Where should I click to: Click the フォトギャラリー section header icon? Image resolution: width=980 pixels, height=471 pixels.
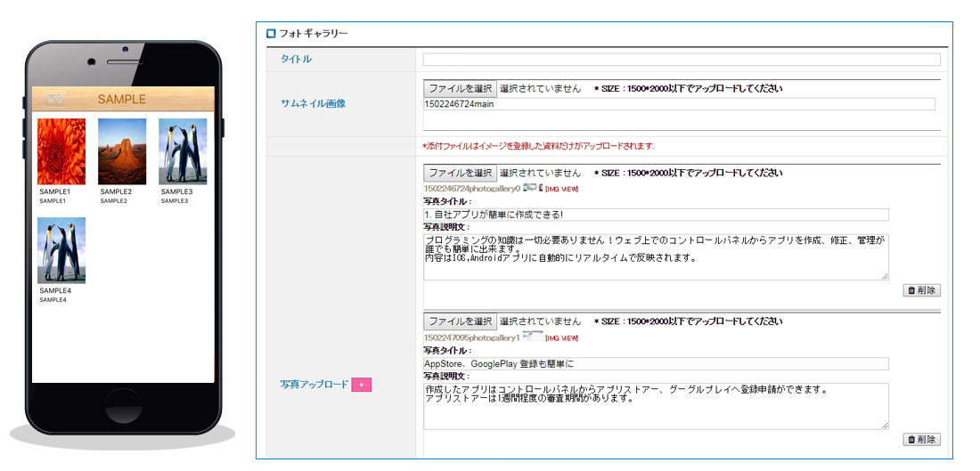[x=272, y=34]
